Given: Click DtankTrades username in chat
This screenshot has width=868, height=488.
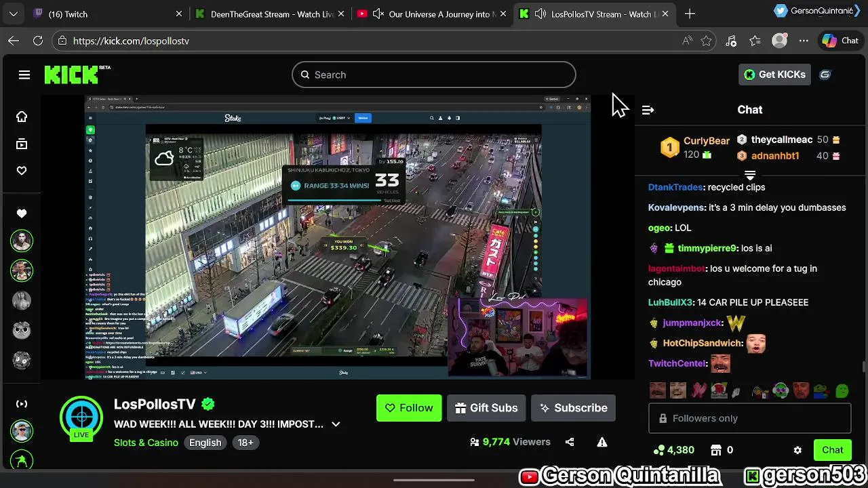Looking at the screenshot, I should tap(675, 187).
